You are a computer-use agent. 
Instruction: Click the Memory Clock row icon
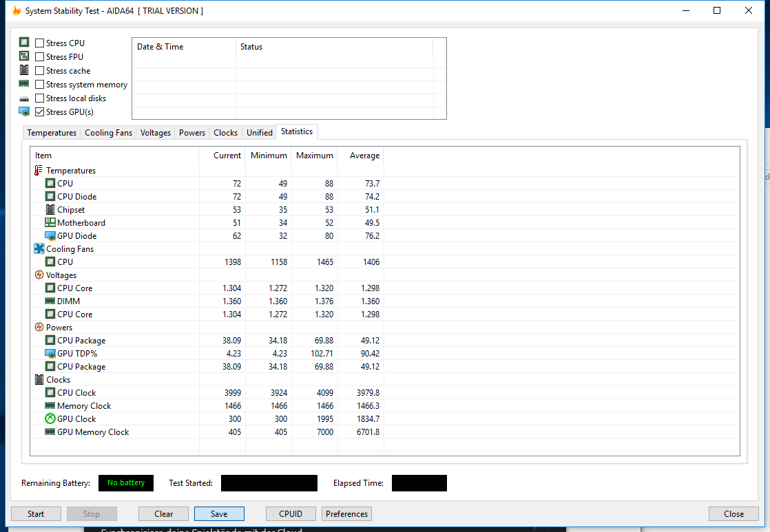pyautogui.click(x=50, y=405)
